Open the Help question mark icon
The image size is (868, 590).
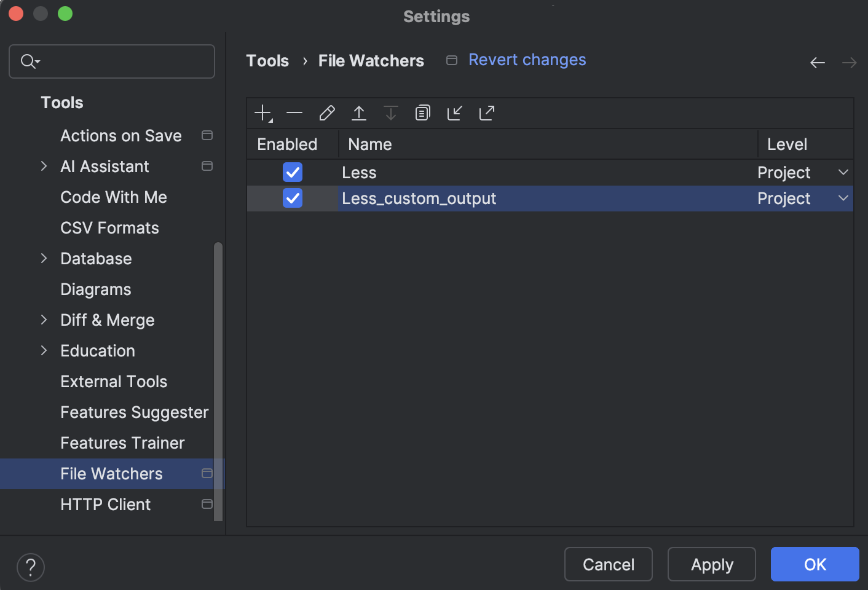pyautogui.click(x=30, y=567)
